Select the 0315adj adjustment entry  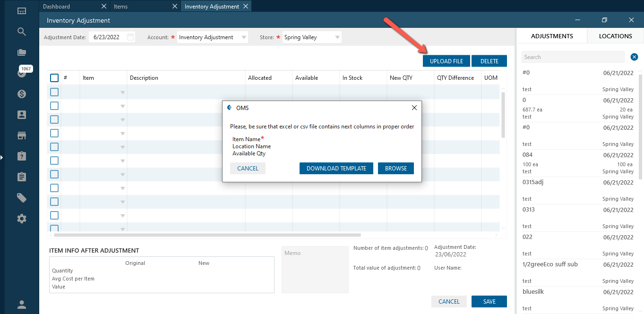[x=578, y=190]
